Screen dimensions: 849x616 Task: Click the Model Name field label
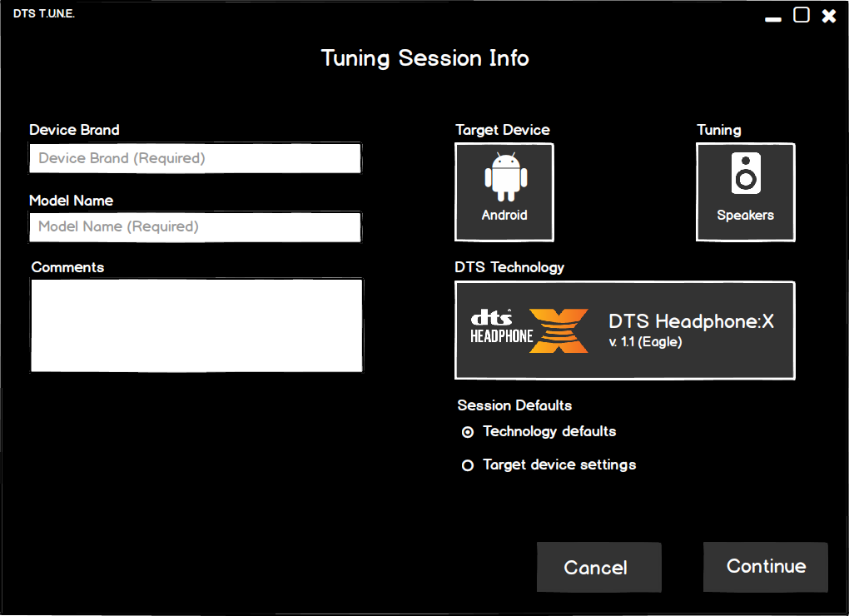pos(71,201)
